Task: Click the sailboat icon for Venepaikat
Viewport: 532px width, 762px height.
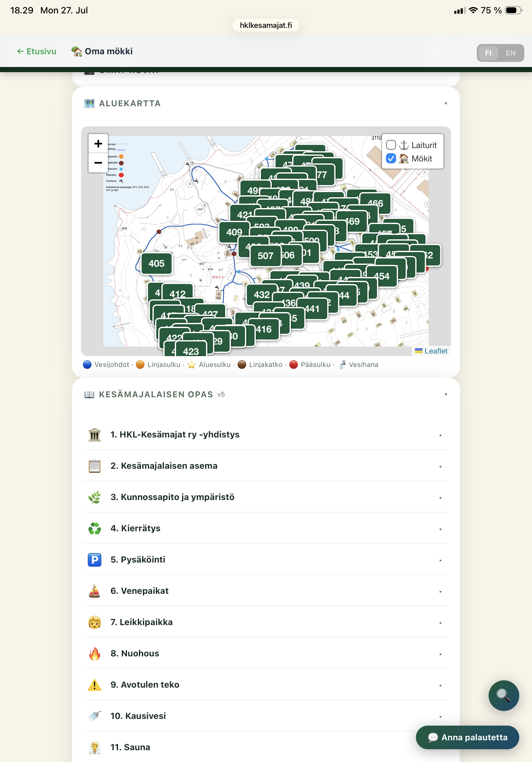Action: pyautogui.click(x=94, y=591)
